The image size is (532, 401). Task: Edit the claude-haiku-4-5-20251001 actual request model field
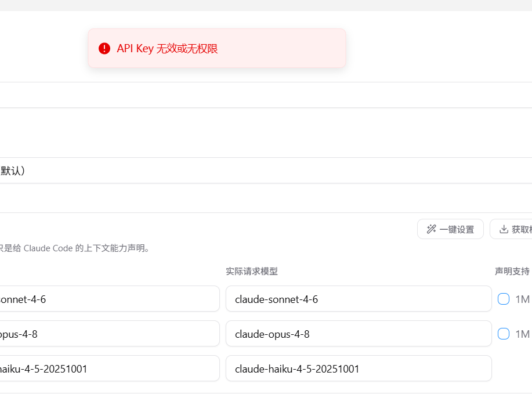[x=359, y=369]
